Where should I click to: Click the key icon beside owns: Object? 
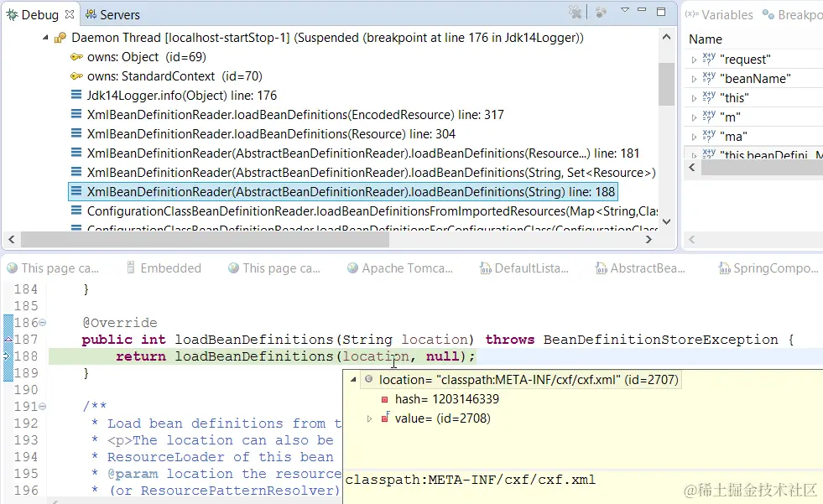tap(76, 57)
